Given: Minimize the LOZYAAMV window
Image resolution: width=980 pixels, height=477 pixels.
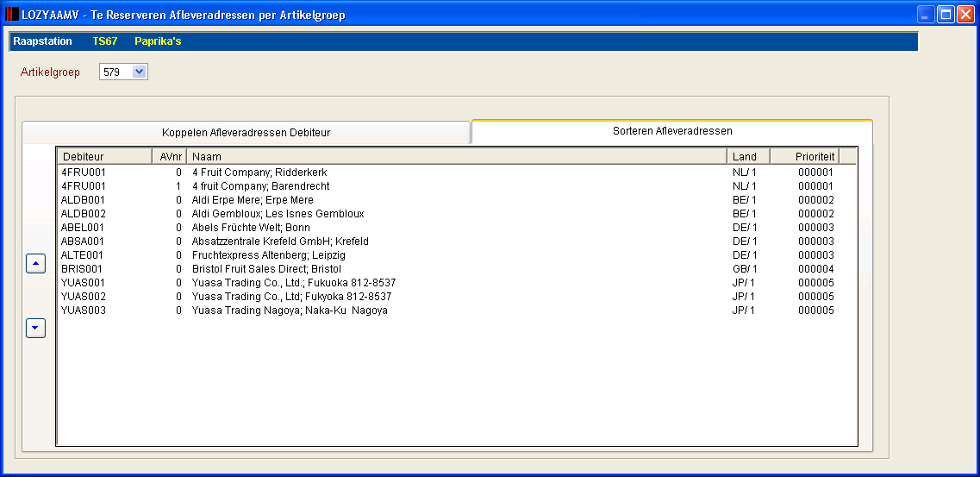Looking at the screenshot, I should click(x=926, y=15).
